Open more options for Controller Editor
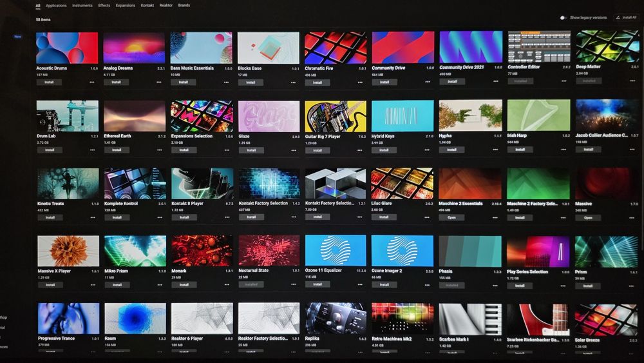Screen dimensions: 644x363 564,81
